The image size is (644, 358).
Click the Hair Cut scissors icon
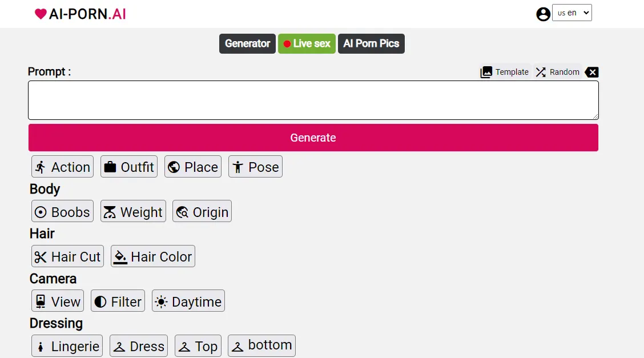[x=41, y=257]
